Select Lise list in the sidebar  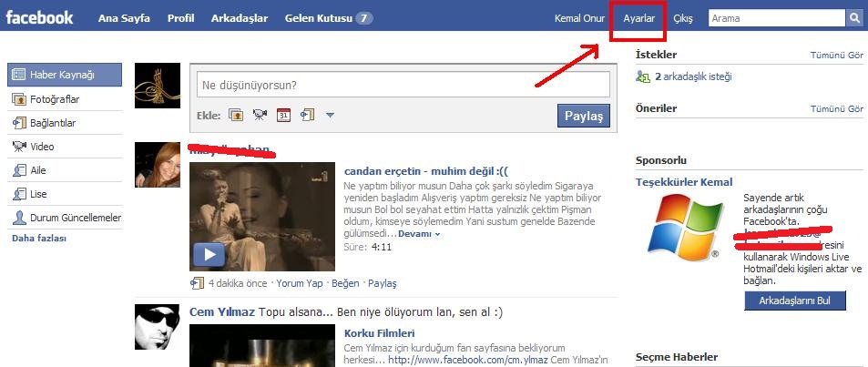tap(65, 194)
